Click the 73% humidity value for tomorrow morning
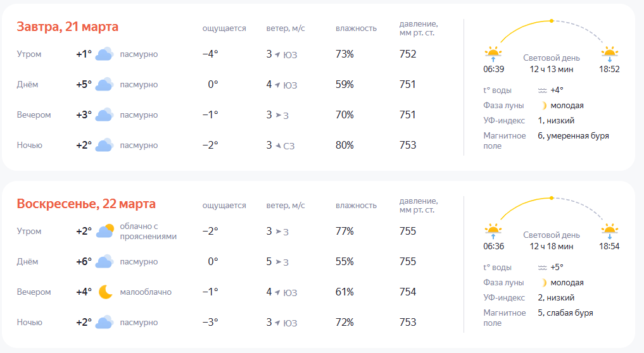This screenshot has height=353, width=644. coord(344,54)
